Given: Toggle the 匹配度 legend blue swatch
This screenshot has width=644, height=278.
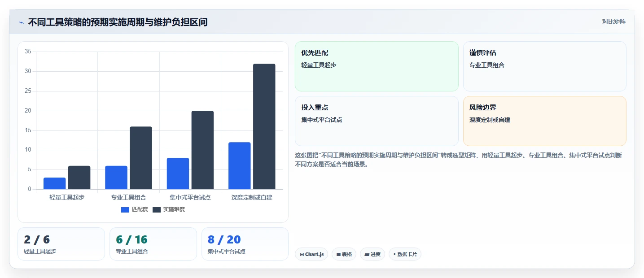Looking at the screenshot, I should pos(125,209).
